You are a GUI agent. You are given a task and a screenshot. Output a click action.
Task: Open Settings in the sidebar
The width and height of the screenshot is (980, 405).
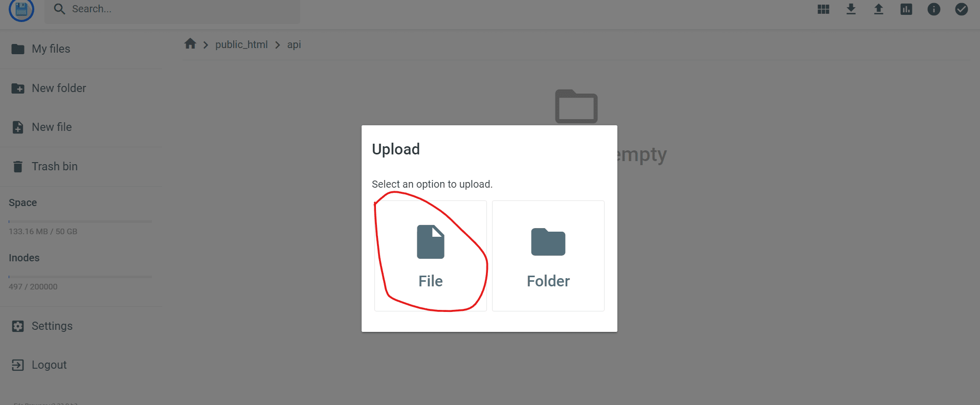point(81,326)
